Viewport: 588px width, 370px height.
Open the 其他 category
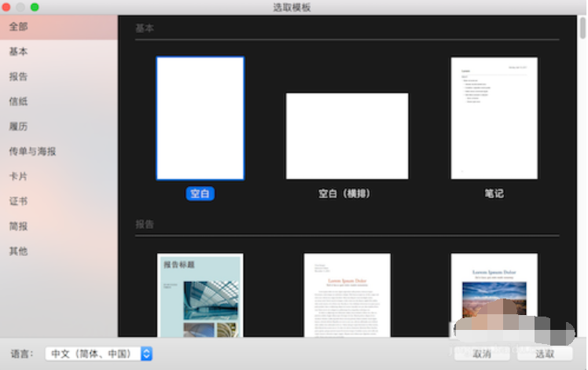click(x=19, y=251)
